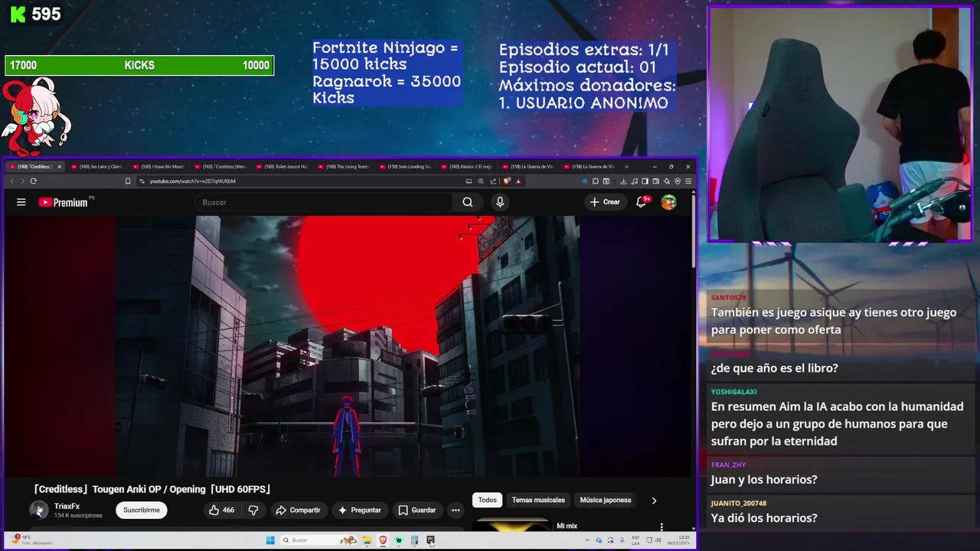Dislike the Tougen Anki opening video
The height and width of the screenshot is (551, 980).
pyautogui.click(x=253, y=510)
